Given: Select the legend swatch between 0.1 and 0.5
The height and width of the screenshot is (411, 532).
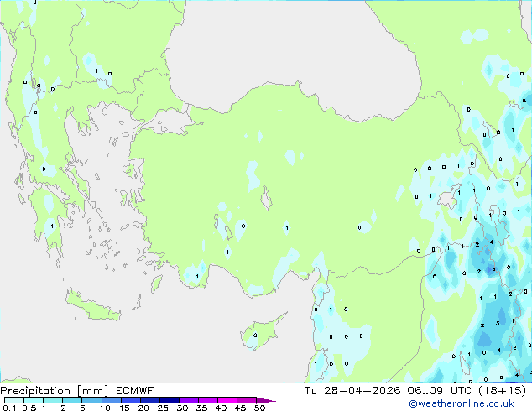Looking at the screenshot, I should [14, 400].
